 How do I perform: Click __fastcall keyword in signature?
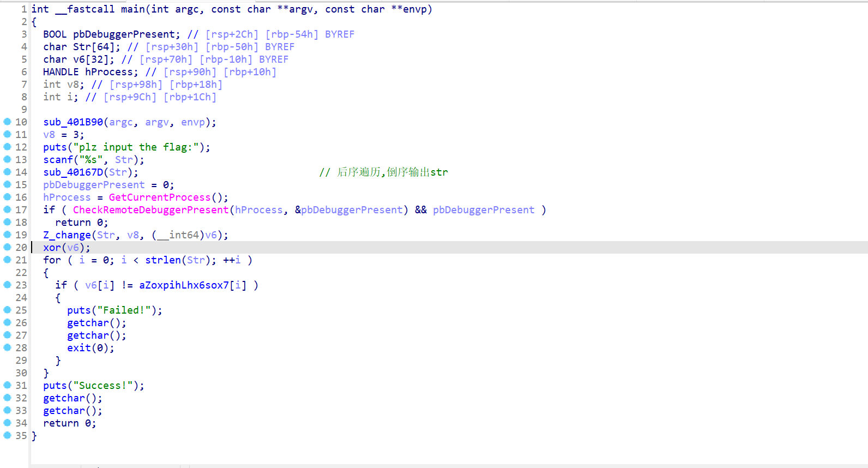[85, 9]
